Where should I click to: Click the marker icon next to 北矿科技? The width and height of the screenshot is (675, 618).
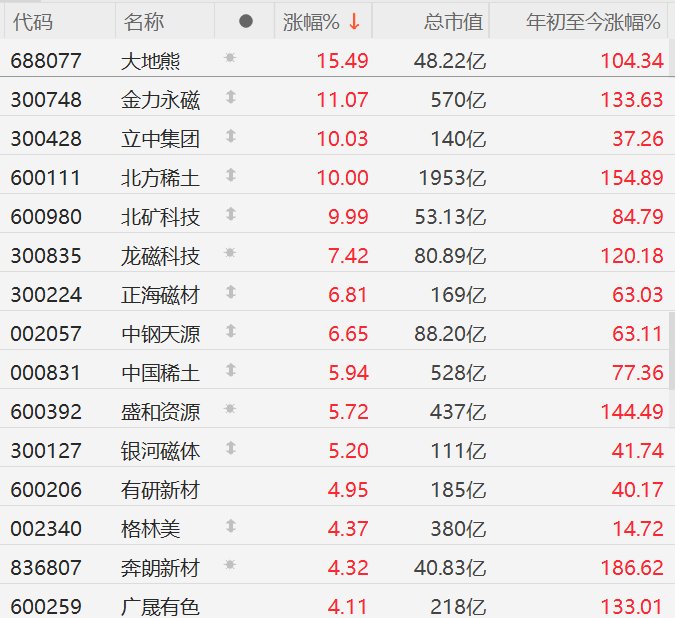click(231, 214)
